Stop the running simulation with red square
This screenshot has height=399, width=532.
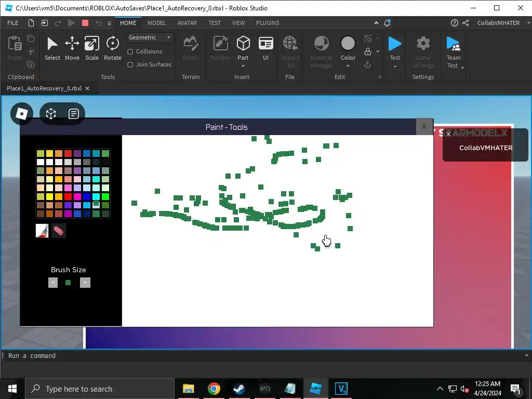tap(85, 23)
